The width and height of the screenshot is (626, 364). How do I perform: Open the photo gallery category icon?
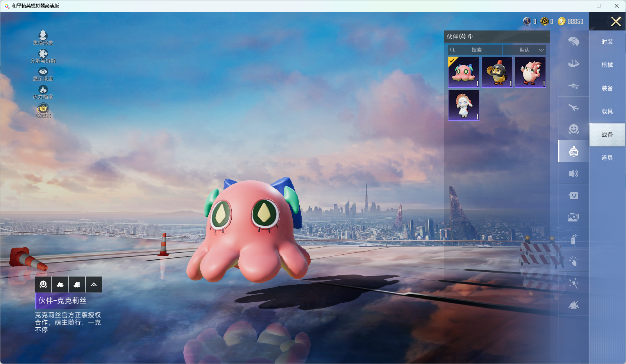click(x=573, y=218)
